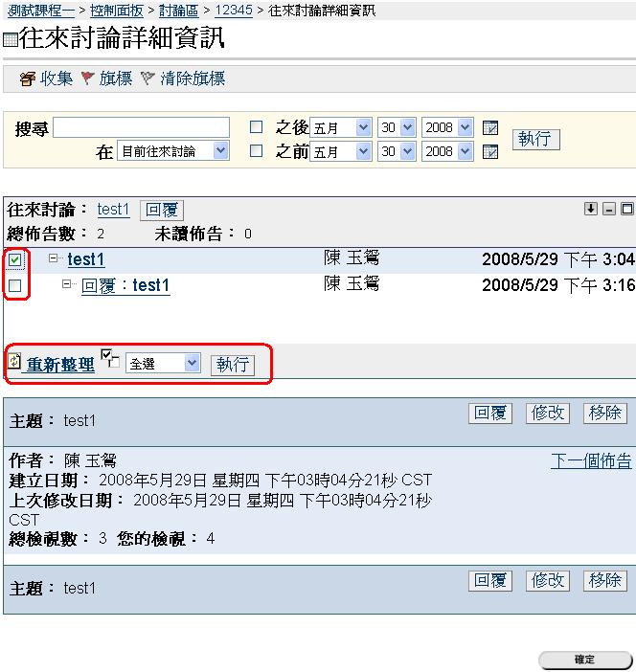Image resolution: width=636 pixels, height=672 pixels.
Task: Click the maximize panel icon in thread header
Action: click(x=627, y=209)
